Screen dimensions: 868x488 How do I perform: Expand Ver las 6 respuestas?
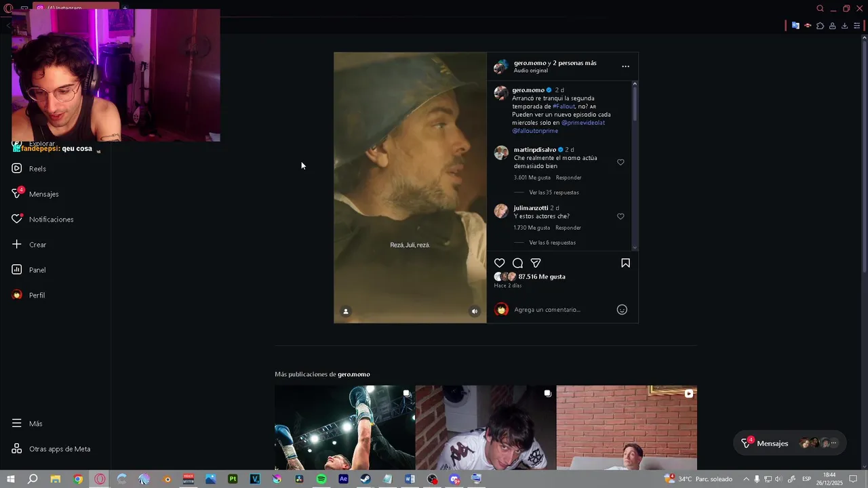pos(552,243)
